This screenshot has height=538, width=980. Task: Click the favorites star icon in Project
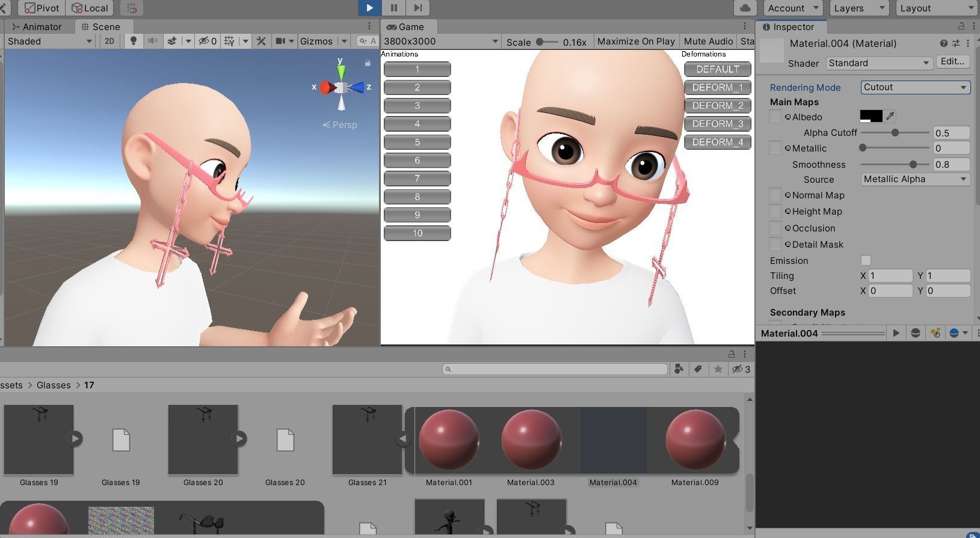coord(718,369)
